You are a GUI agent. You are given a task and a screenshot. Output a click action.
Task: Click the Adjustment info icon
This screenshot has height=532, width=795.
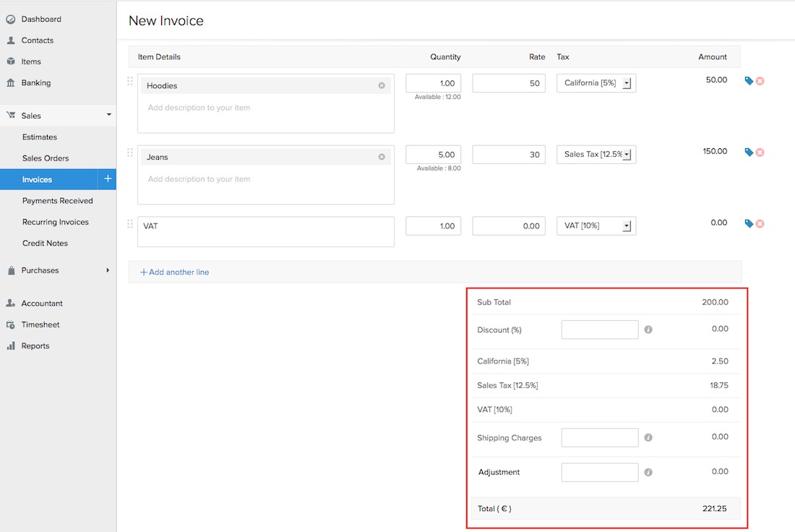click(x=648, y=472)
